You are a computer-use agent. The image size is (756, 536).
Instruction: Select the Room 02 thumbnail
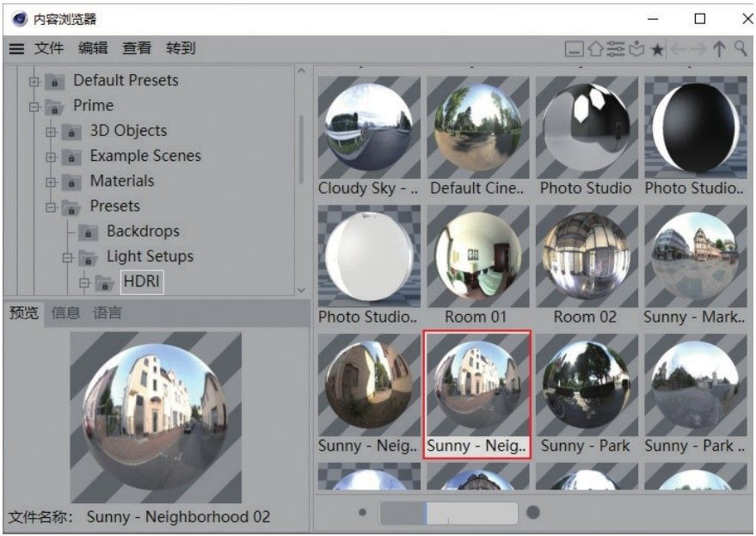pyautogui.click(x=587, y=256)
